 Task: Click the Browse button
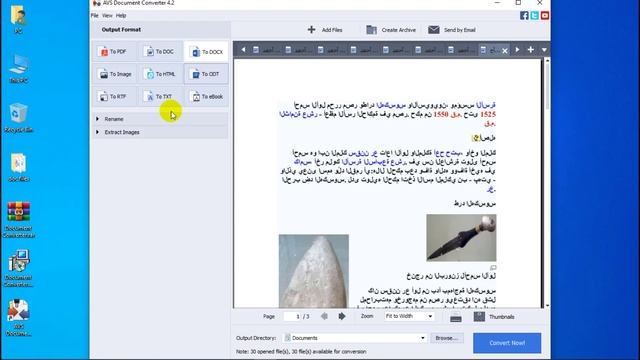(x=447, y=338)
